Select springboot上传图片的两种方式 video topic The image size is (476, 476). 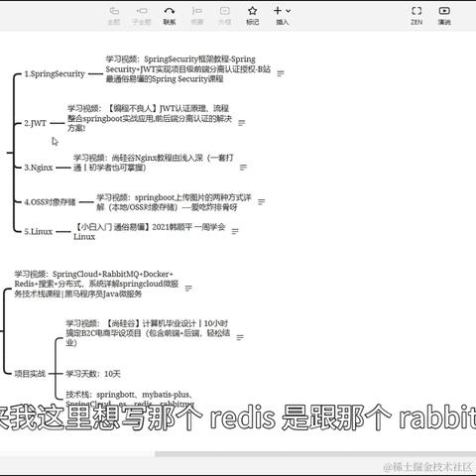pyautogui.click(x=174, y=202)
